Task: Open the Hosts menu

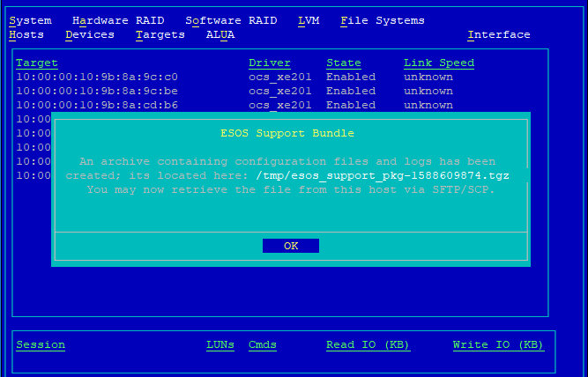Action: click(26, 34)
